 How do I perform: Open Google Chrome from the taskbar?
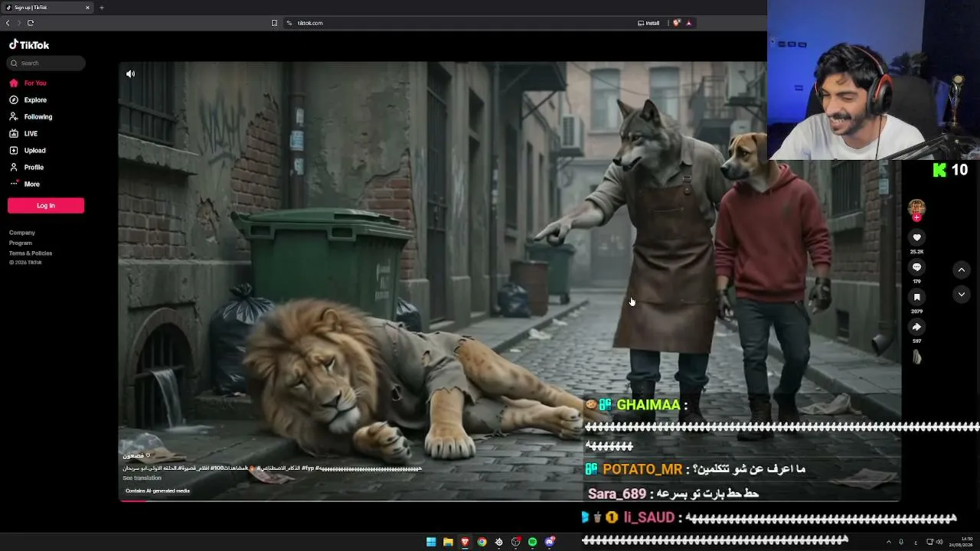coord(482,542)
